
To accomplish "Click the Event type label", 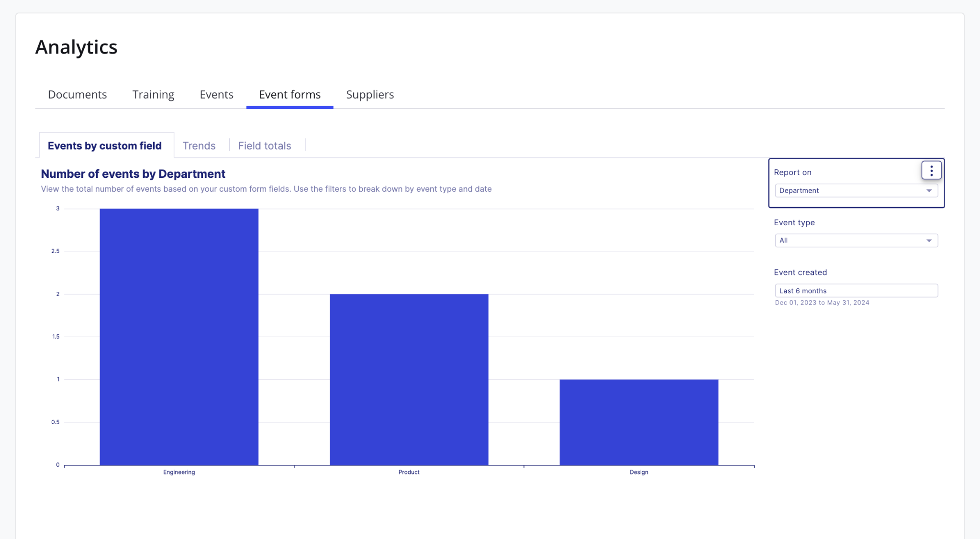I will (794, 222).
